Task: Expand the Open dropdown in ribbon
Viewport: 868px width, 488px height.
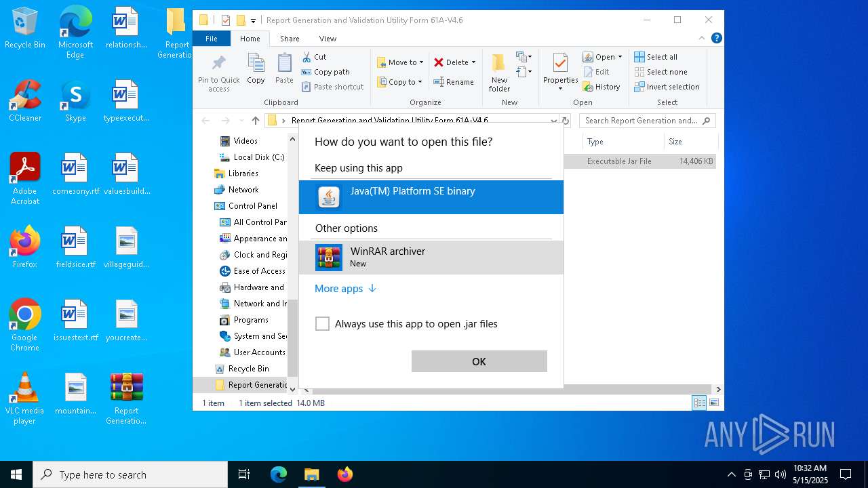Action: point(620,57)
